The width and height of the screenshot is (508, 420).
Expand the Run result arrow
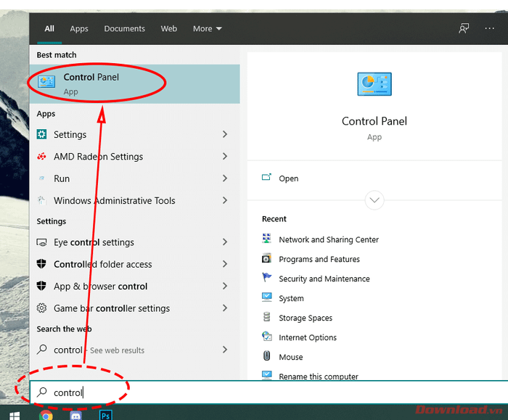(x=225, y=178)
